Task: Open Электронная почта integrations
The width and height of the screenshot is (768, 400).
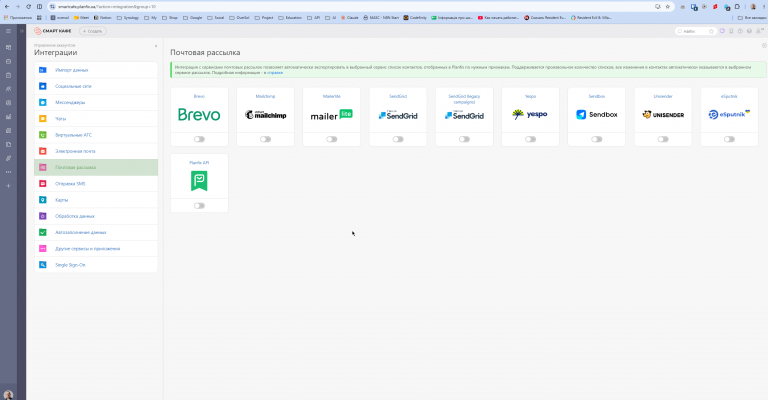Action: tap(96, 151)
